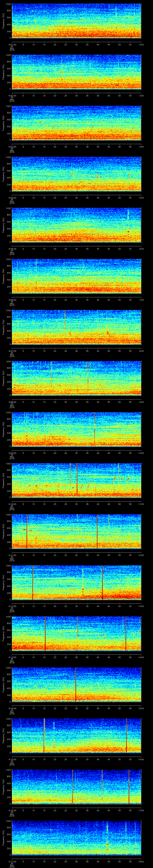The height and width of the screenshot is (868, 153).
Task: Select the 6:16:00 start time label
Action: pyautogui.click(x=12, y=810)
